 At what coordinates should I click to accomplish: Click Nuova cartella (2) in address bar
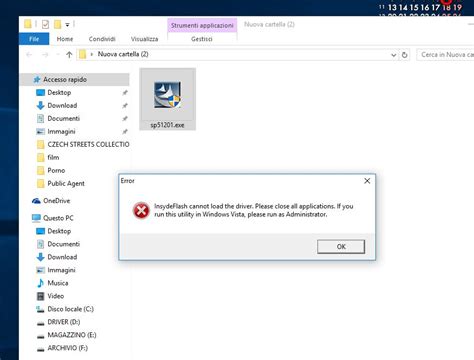[x=123, y=54]
